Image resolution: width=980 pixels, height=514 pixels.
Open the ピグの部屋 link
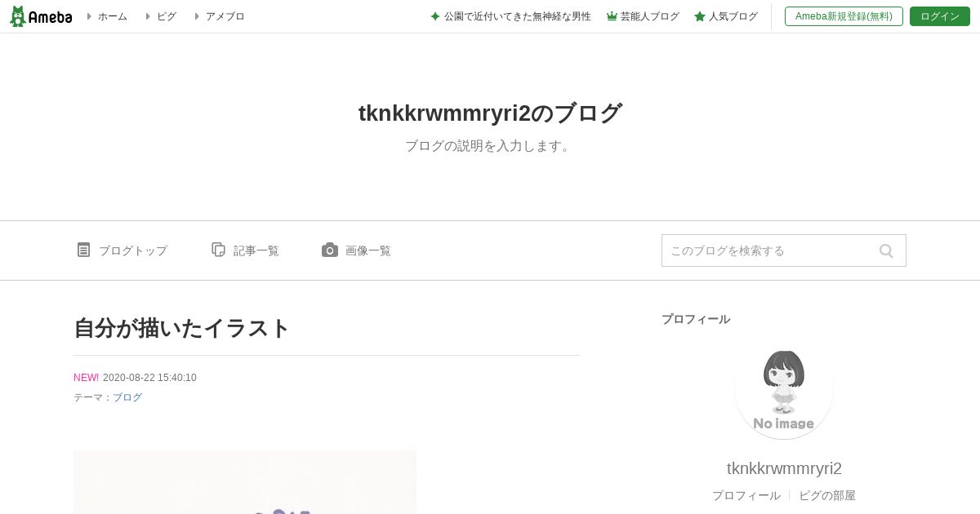click(827, 495)
